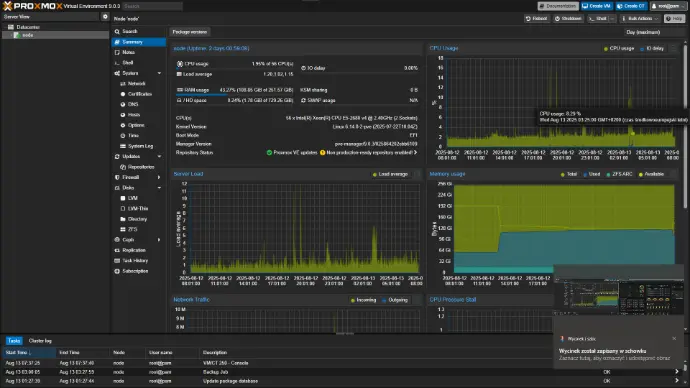Viewport: 690px width, 388px height.
Task: Toggle the CPU usage legend item
Action: 619,49
